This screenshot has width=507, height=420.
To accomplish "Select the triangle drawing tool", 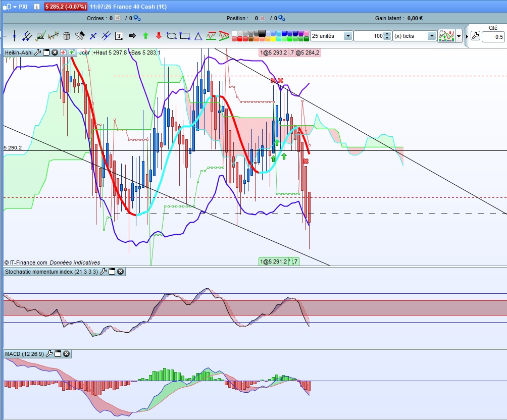I will 198,36.
